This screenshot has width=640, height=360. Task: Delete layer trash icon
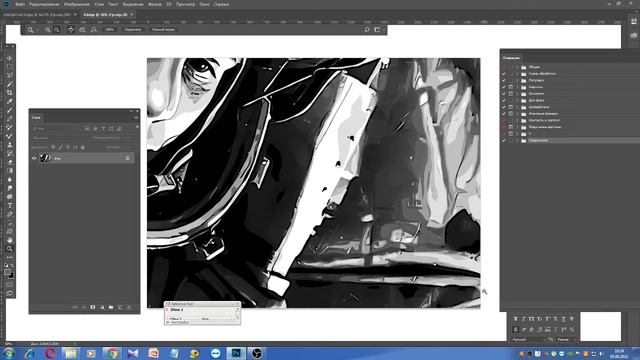129,307
